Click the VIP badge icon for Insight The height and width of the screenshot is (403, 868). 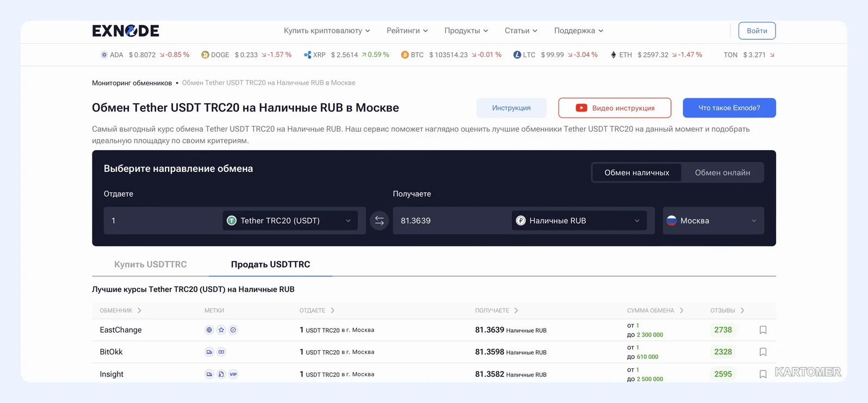[x=233, y=374]
